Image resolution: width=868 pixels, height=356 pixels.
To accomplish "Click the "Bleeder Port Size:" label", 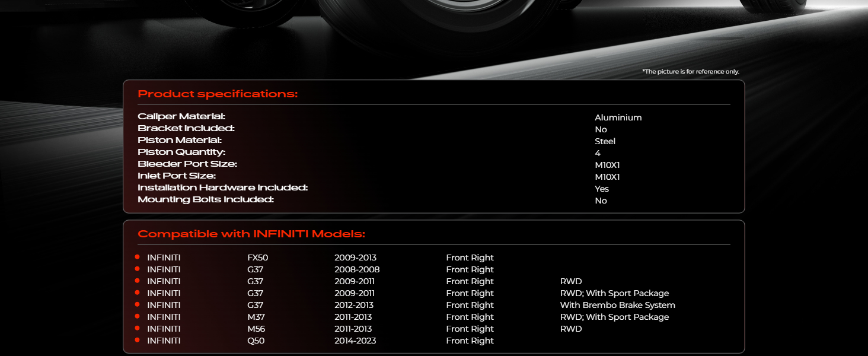I will coord(187,164).
